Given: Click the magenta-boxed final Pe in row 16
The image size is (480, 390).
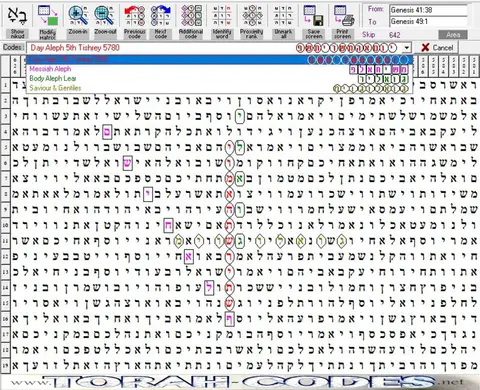Looking at the screenshot, I should click(229, 319).
